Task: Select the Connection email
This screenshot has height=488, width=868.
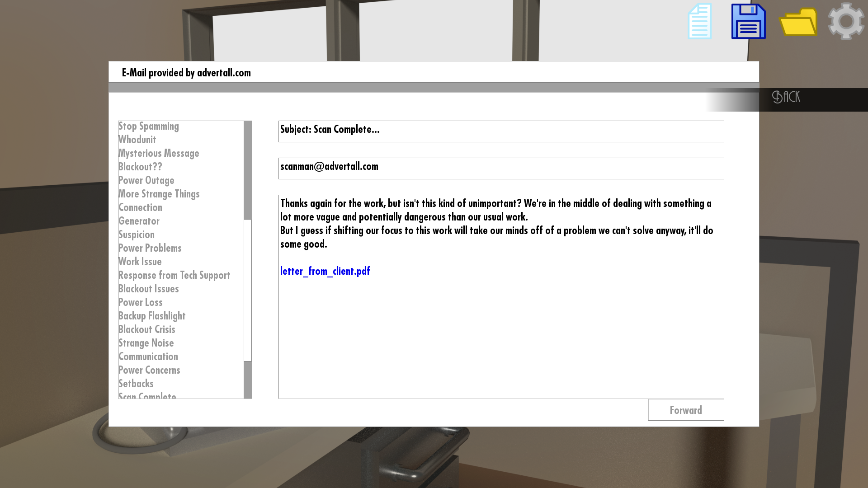Action: (x=140, y=208)
